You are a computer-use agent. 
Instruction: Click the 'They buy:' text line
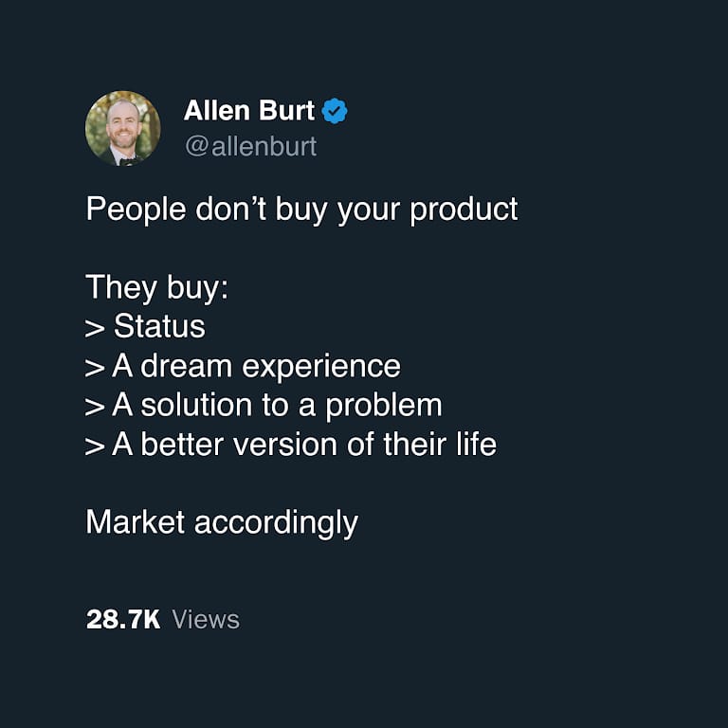157,288
